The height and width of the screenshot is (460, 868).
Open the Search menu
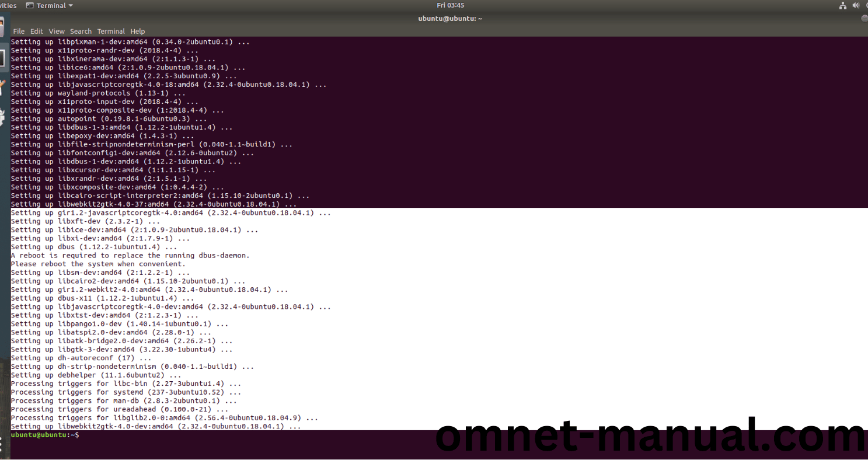(81, 32)
